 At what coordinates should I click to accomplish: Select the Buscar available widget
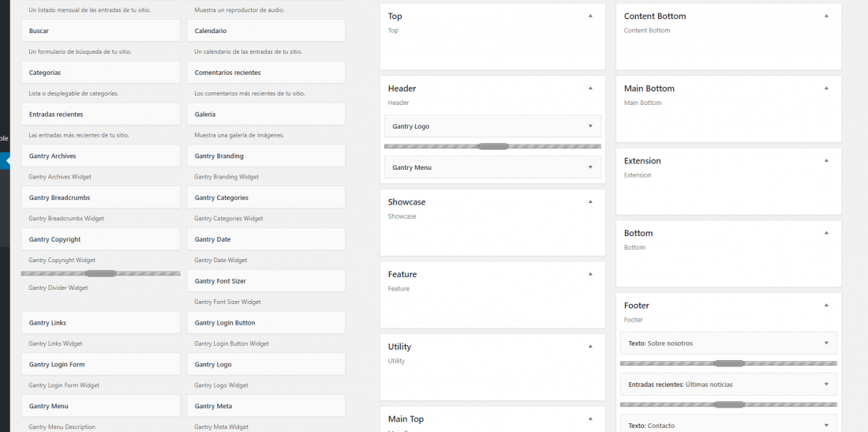coord(101,31)
